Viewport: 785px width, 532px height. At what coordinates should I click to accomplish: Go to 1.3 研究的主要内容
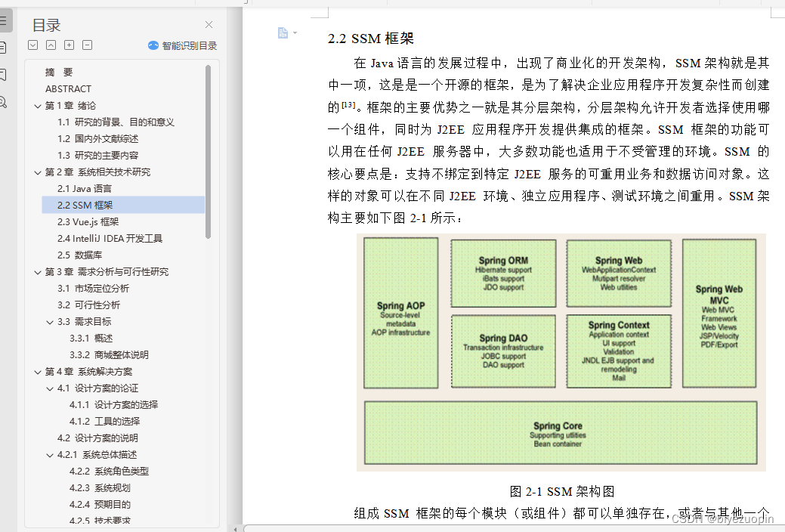pos(97,155)
